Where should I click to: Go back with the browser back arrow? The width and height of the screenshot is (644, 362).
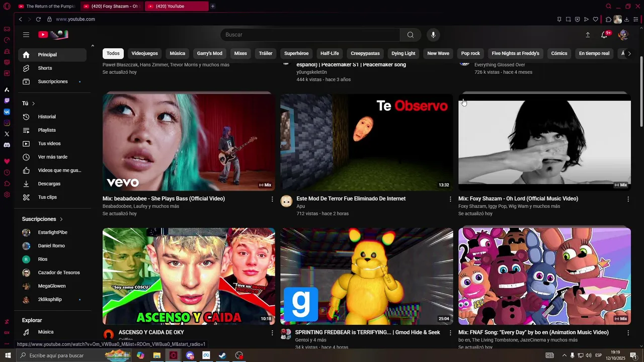pos(20,19)
